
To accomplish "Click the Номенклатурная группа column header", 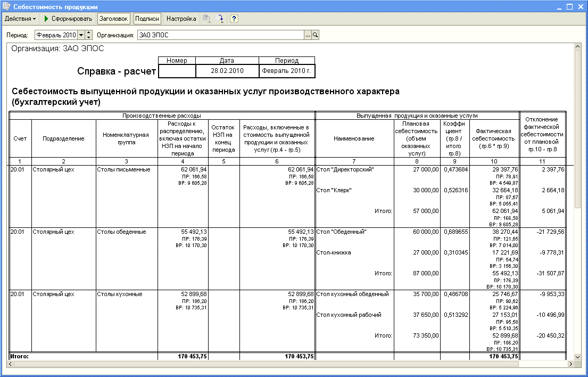I will [x=126, y=139].
